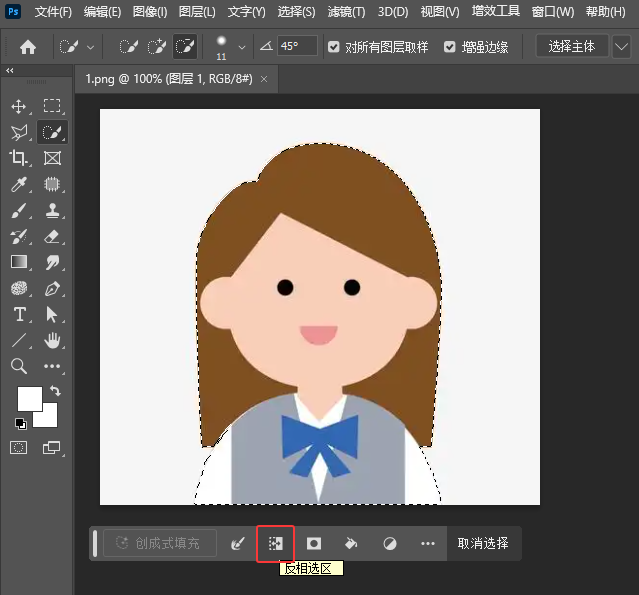Select the Crop tool
Image resolution: width=639 pixels, height=595 pixels.
(x=18, y=158)
